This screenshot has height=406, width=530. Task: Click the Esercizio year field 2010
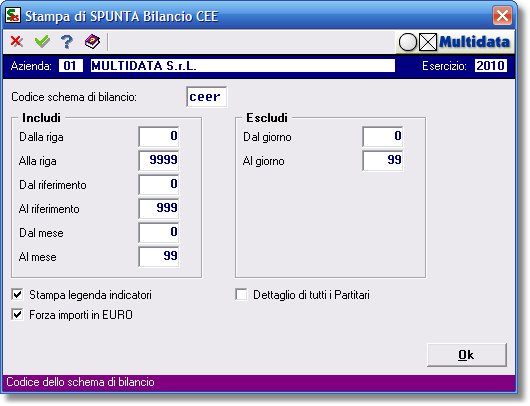[490, 66]
